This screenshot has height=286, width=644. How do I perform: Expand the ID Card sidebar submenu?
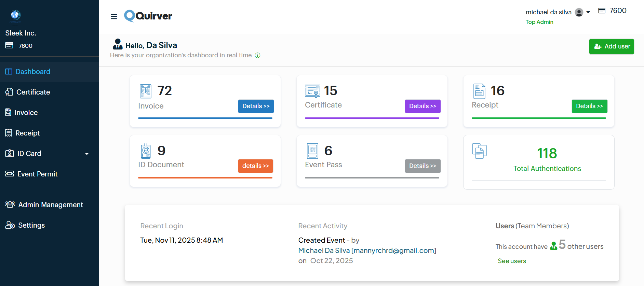point(87,154)
